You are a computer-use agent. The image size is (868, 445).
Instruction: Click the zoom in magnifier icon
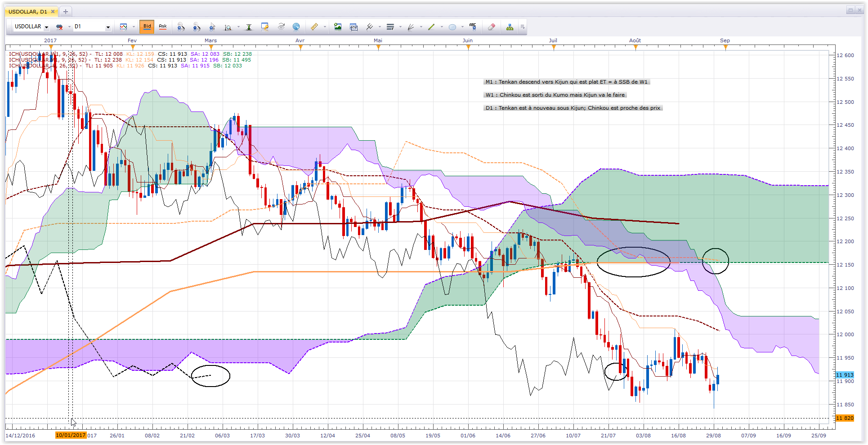(181, 27)
